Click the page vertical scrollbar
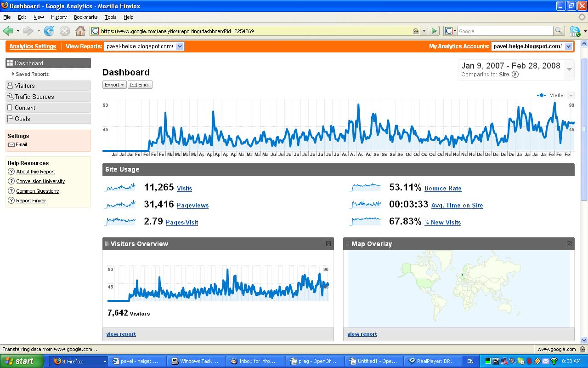Image resolution: width=588 pixels, height=368 pixels. (584, 191)
